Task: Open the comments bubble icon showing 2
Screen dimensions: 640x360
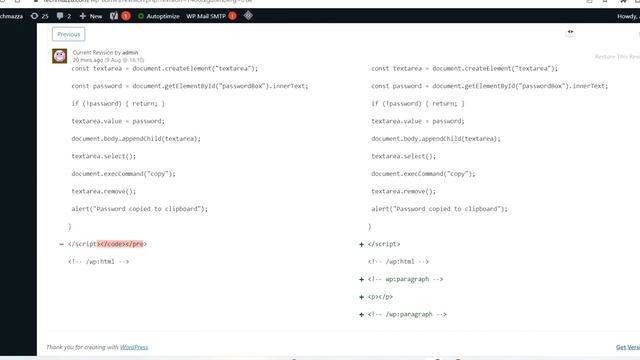Action: point(64,16)
